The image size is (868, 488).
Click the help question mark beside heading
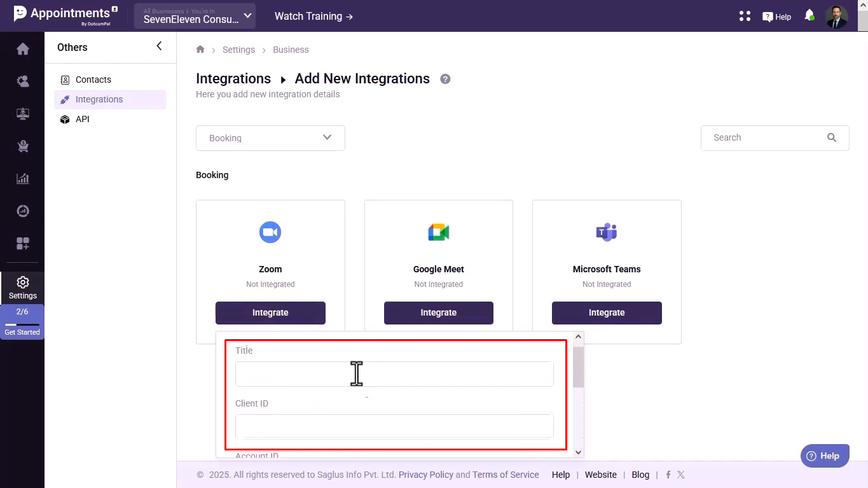tap(445, 79)
